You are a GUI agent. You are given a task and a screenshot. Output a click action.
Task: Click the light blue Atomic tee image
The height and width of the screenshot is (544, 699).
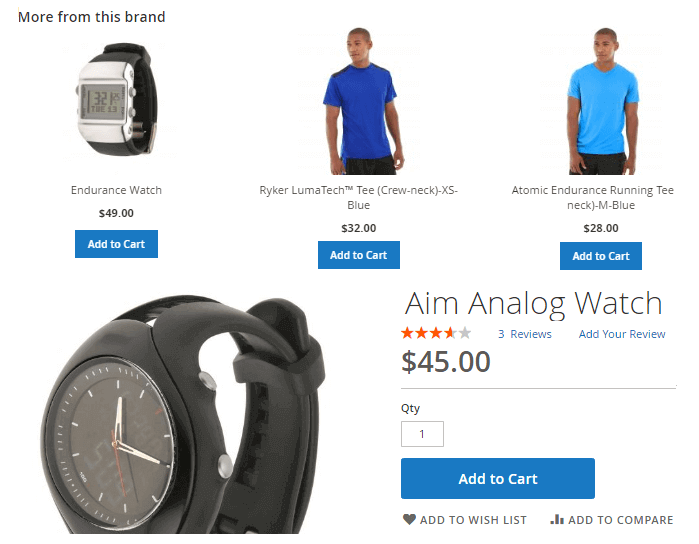601,101
